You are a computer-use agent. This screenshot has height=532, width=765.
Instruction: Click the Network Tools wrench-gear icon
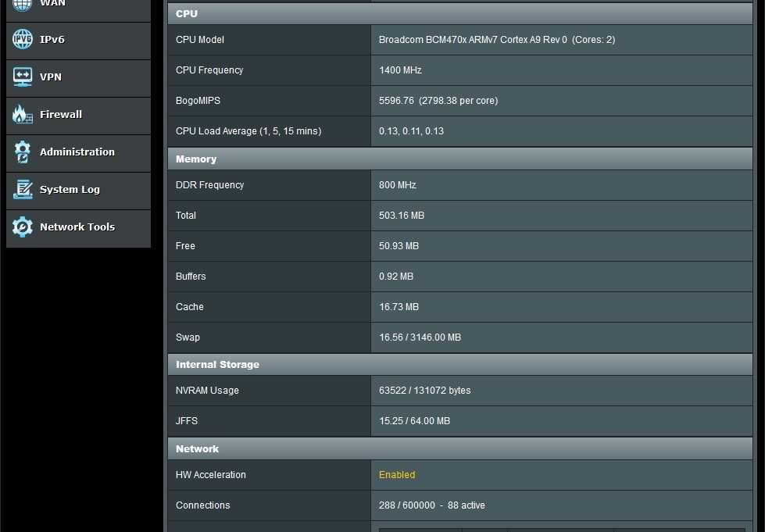[x=23, y=227]
